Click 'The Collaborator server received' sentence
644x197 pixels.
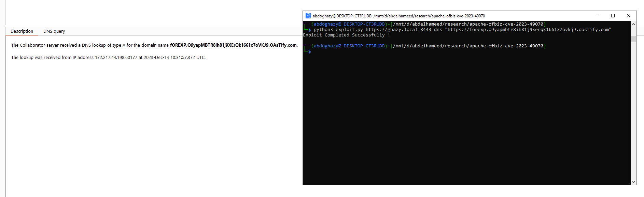point(154,45)
